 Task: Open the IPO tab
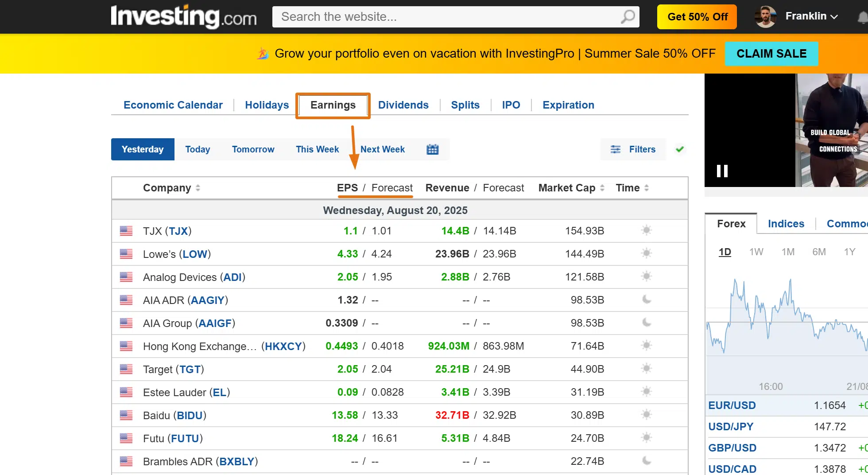(511, 105)
